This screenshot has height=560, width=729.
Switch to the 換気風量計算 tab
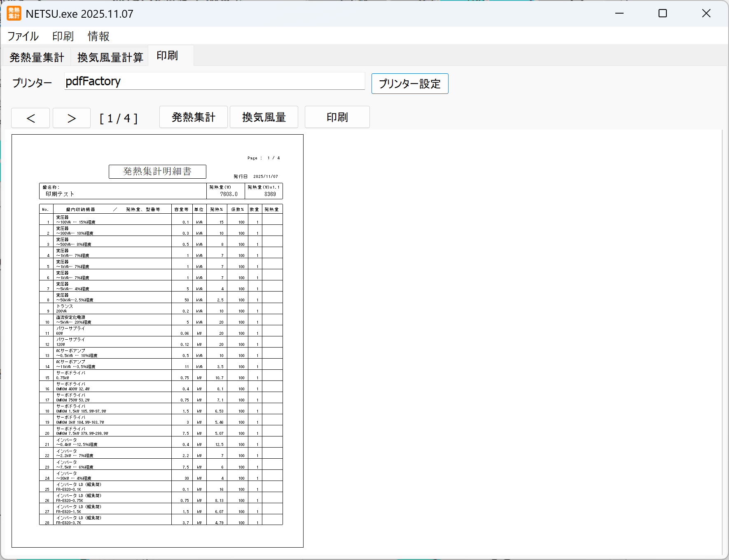tap(110, 57)
